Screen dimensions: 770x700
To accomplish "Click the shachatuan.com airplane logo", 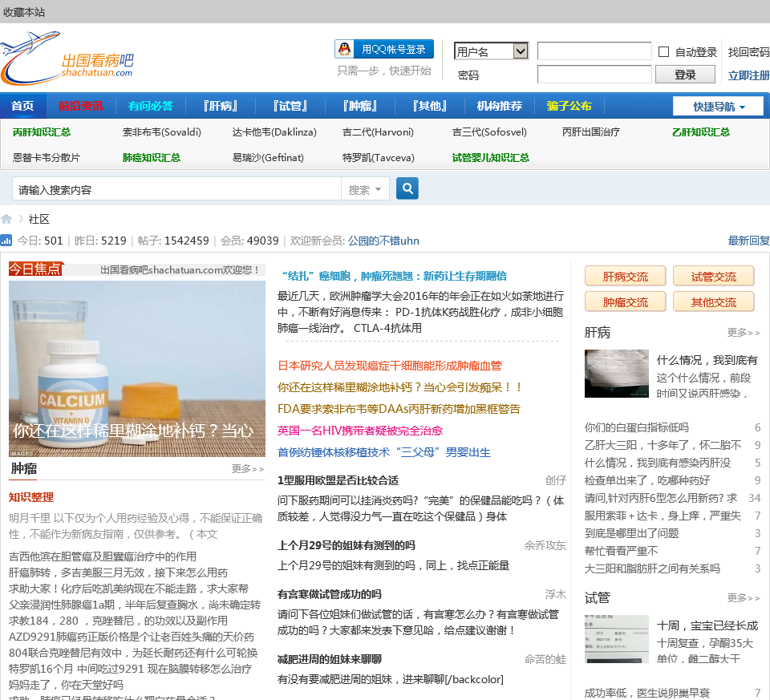I will [67, 58].
